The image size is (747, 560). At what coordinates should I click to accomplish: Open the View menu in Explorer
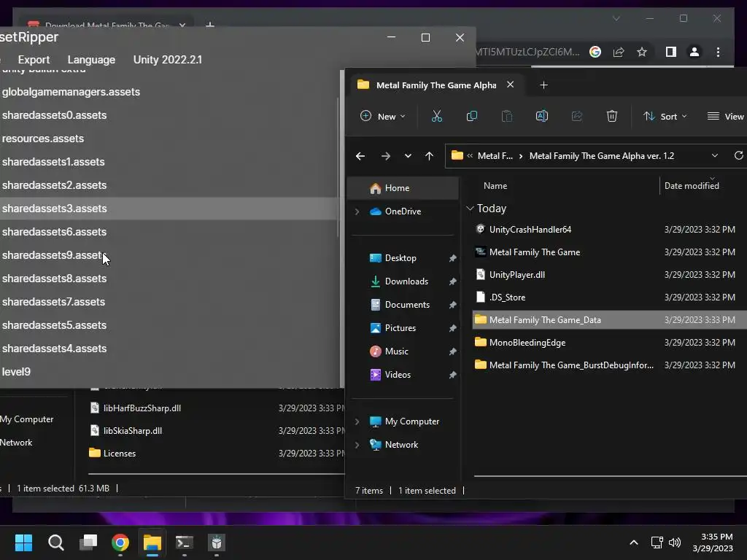click(x=726, y=116)
